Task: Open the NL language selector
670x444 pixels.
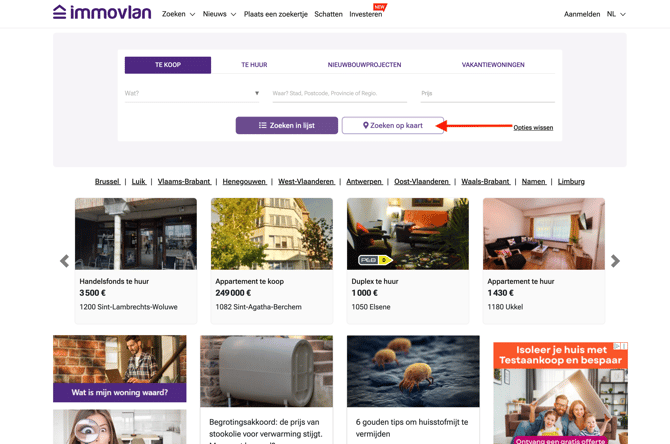Action: 616,14
